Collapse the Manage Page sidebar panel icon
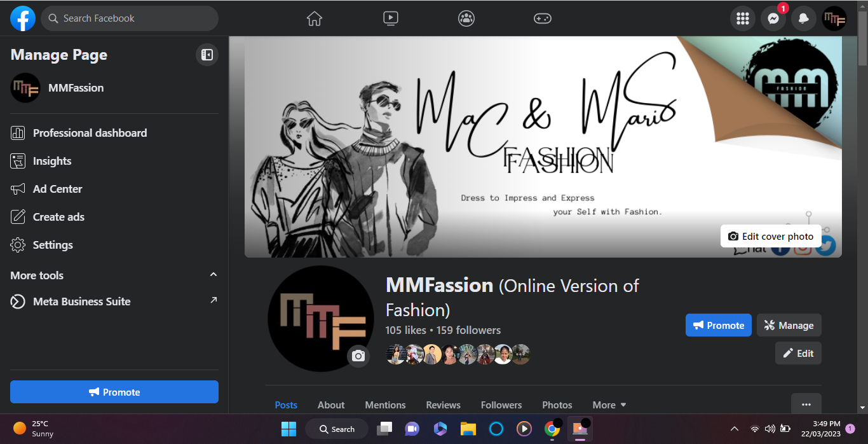The image size is (868, 444). click(x=207, y=55)
